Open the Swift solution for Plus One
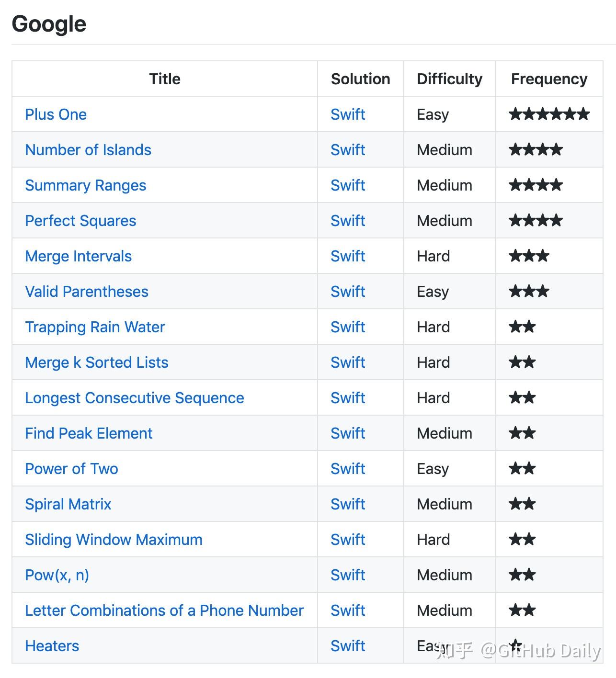The width and height of the screenshot is (616, 678). [348, 114]
